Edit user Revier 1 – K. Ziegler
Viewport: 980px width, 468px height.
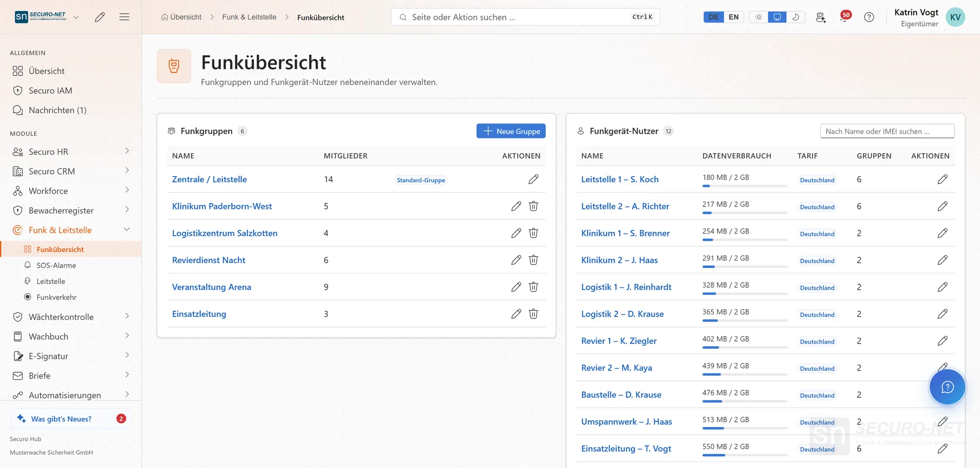(943, 341)
